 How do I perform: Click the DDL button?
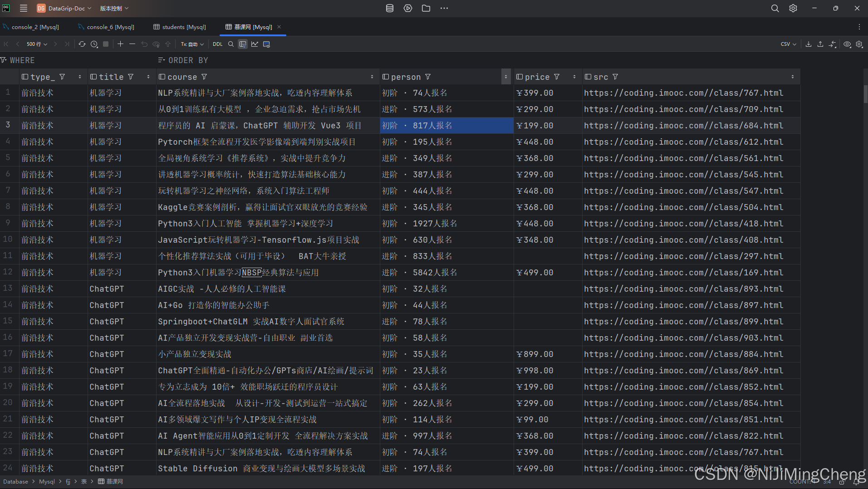(218, 44)
